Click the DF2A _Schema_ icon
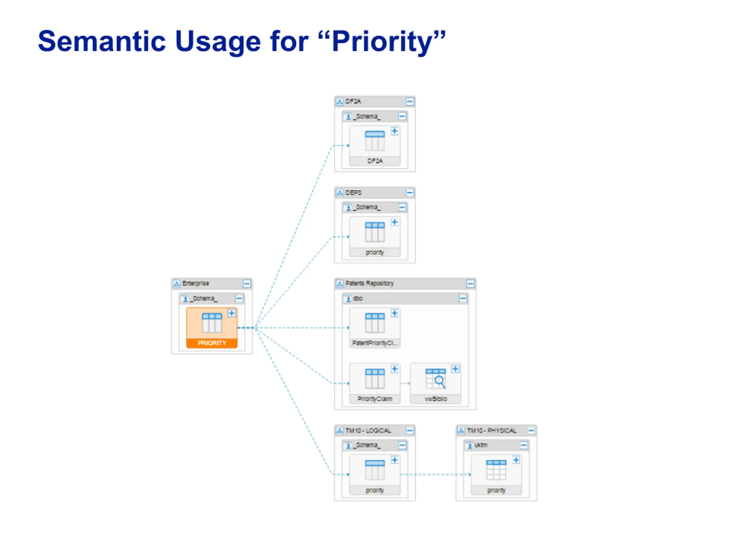 click(x=348, y=117)
